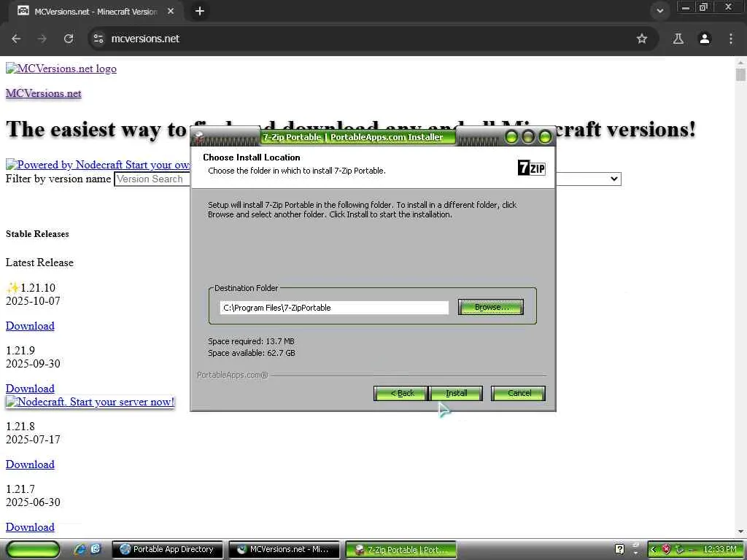Close the MCVersions.net browser tab

tap(171, 12)
